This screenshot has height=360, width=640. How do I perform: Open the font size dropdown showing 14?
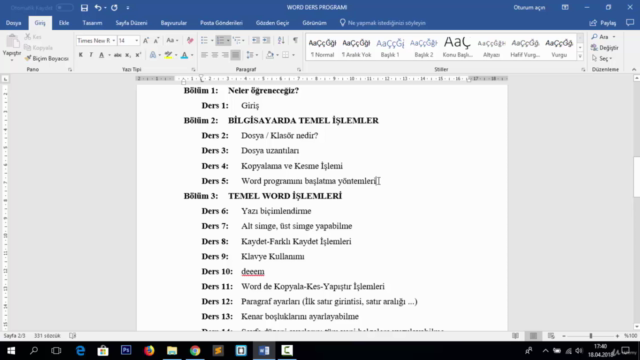[x=136, y=40]
